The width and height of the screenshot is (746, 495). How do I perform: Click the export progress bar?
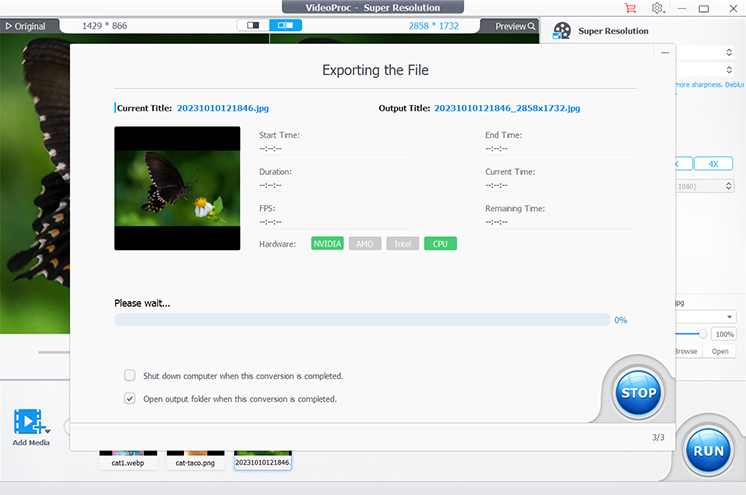click(x=362, y=319)
